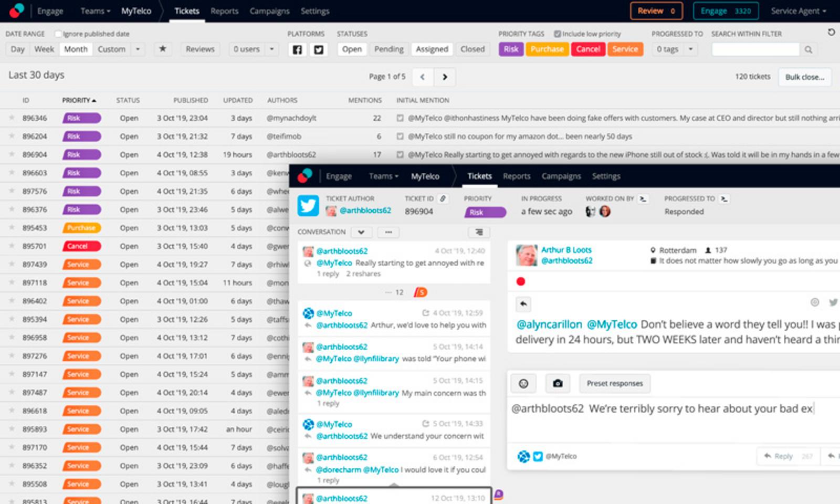Click the search magnifier icon
Image resolution: width=840 pixels, height=504 pixels.
[808, 49]
